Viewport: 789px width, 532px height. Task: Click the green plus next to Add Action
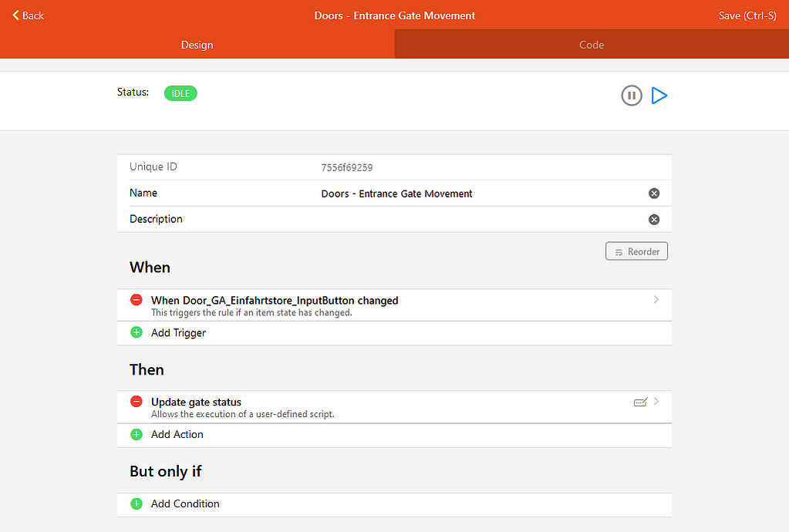(x=137, y=434)
